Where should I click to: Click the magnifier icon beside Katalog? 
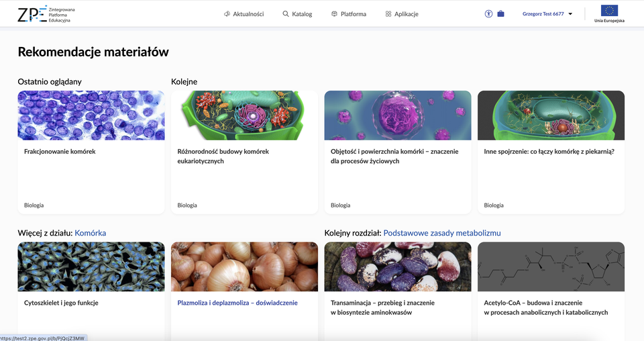coord(286,14)
